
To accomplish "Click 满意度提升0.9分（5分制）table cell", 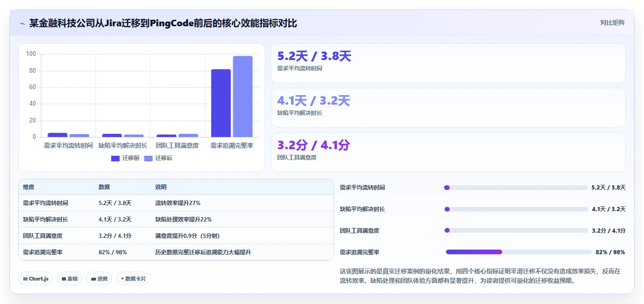I will [187, 236].
